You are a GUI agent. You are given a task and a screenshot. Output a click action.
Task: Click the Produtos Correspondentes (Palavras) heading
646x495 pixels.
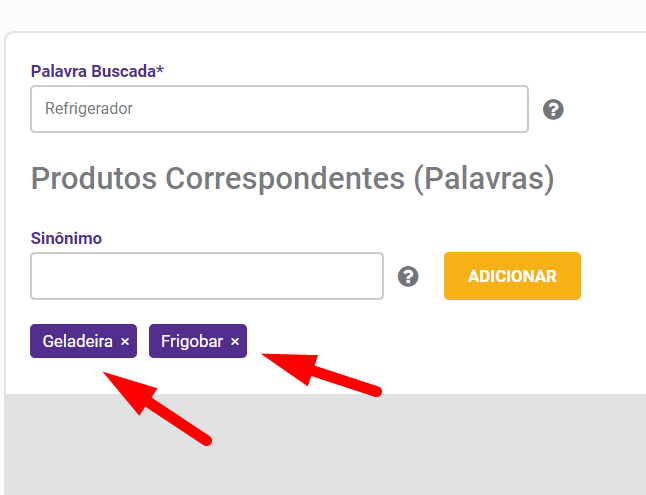coord(293,178)
